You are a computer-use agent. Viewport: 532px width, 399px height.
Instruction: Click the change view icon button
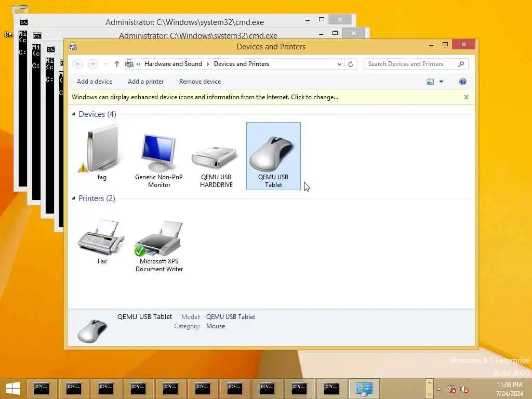click(430, 82)
